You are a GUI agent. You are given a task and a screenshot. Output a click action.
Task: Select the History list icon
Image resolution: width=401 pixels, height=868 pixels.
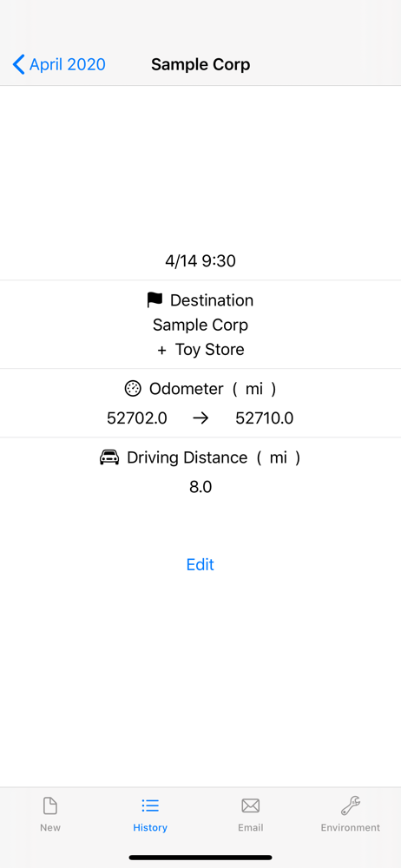(x=150, y=806)
